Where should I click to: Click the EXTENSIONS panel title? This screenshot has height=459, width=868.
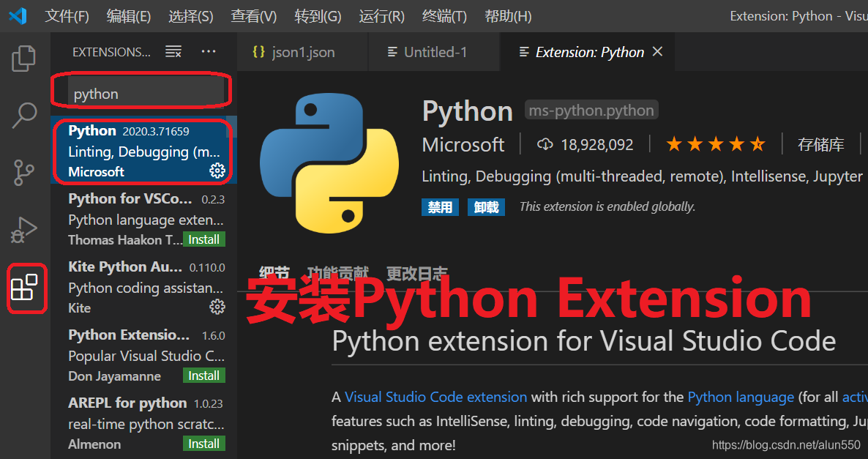coord(111,51)
